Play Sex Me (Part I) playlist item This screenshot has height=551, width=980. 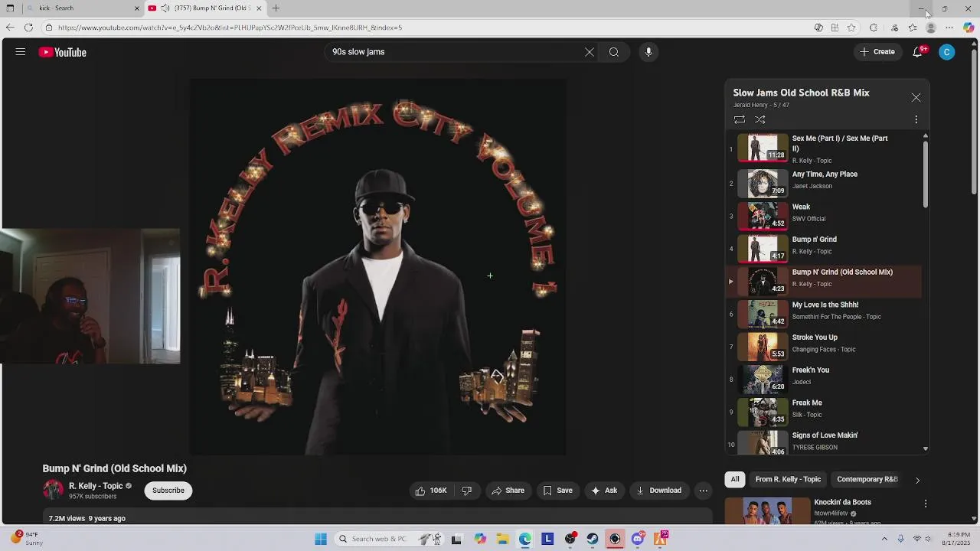[825, 149]
